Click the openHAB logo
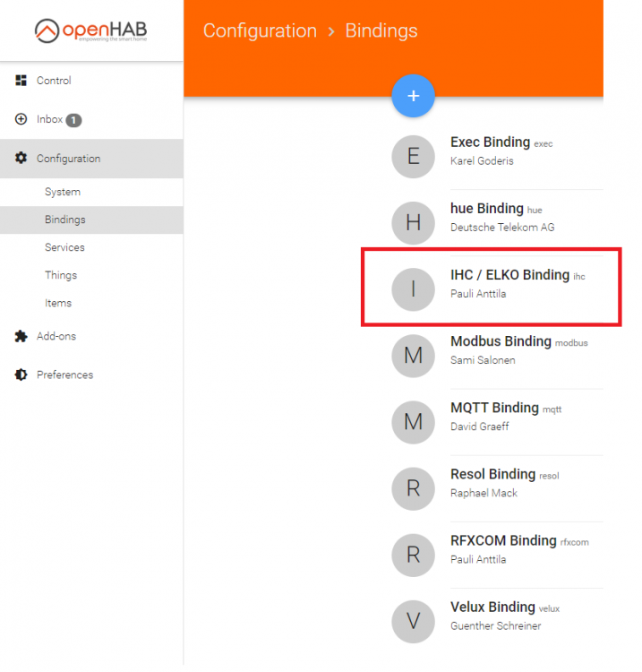Image resolution: width=642 pixels, height=672 pixels. point(91,30)
